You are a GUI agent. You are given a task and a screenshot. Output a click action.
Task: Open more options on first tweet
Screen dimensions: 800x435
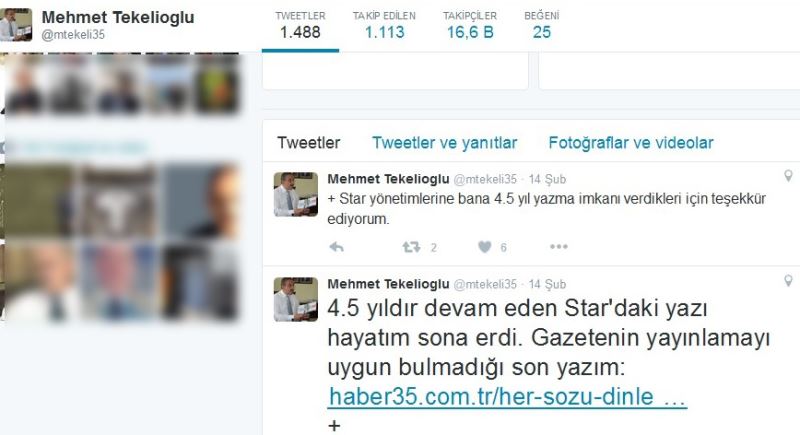point(559,247)
